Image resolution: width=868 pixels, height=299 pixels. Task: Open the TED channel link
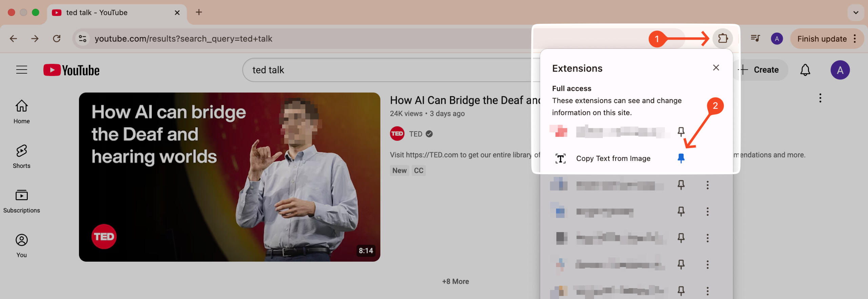415,134
